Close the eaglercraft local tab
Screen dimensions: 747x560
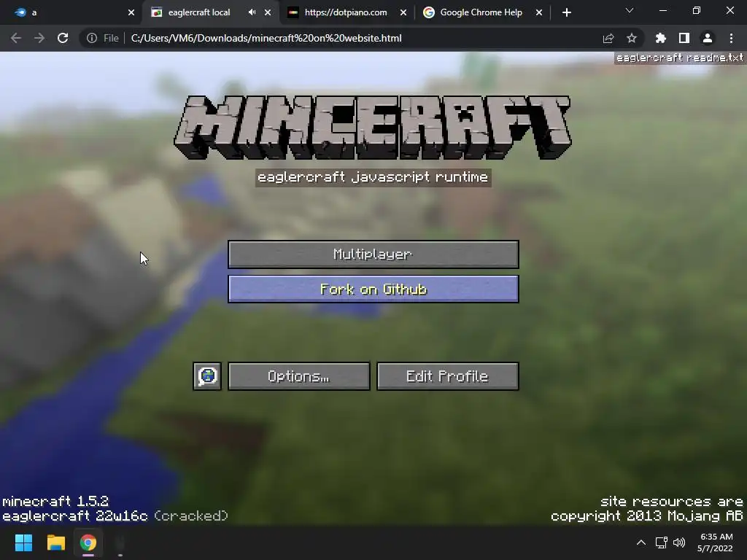[x=268, y=12]
